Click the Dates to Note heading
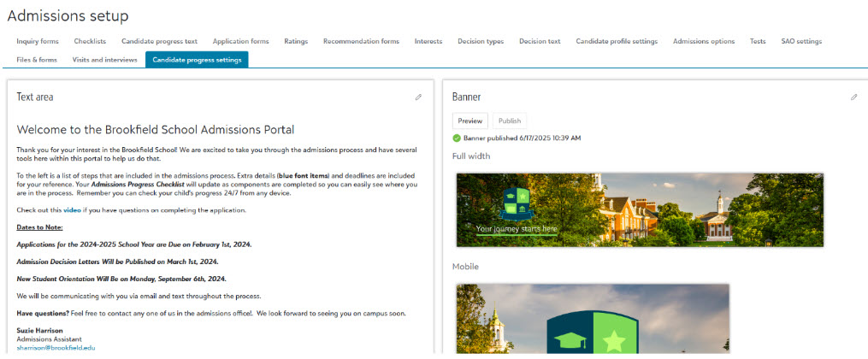The width and height of the screenshot is (868, 359). 40,227
